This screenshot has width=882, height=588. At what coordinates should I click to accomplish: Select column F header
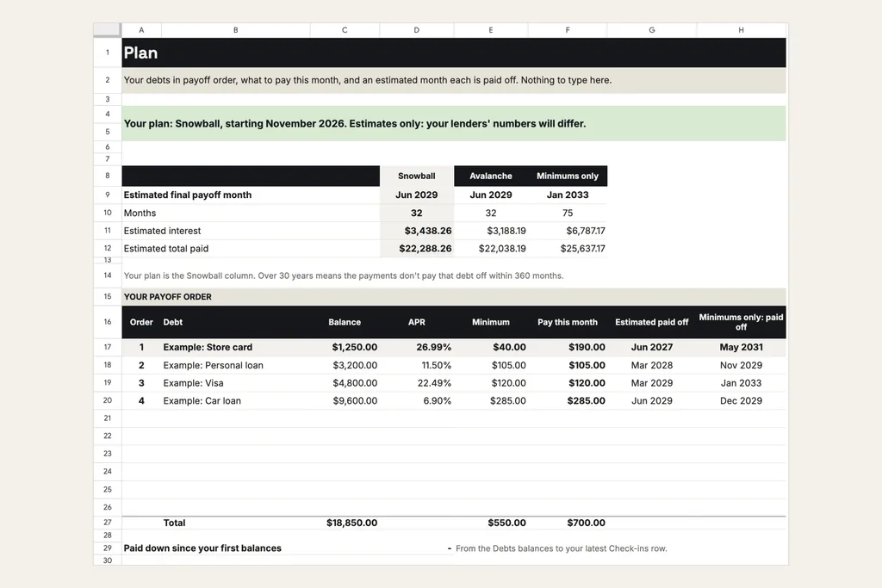click(568, 30)
